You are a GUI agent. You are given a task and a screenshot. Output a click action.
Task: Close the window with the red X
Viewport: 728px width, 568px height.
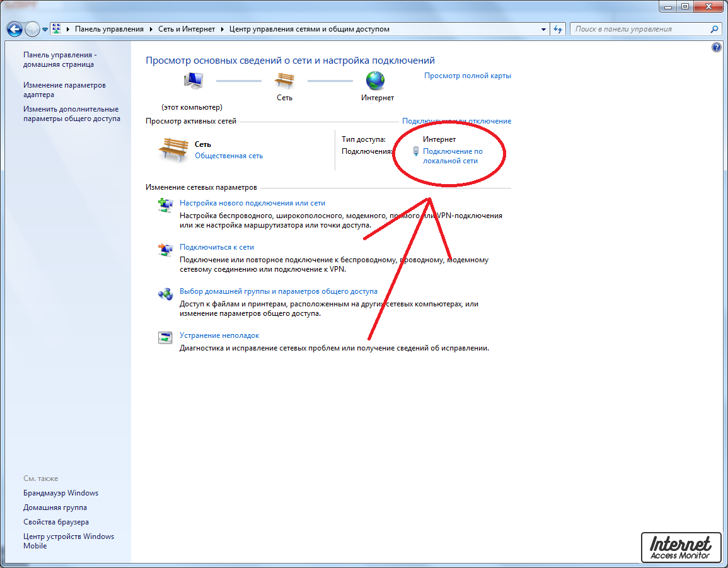pyautogui.click(x=708, y=6)
